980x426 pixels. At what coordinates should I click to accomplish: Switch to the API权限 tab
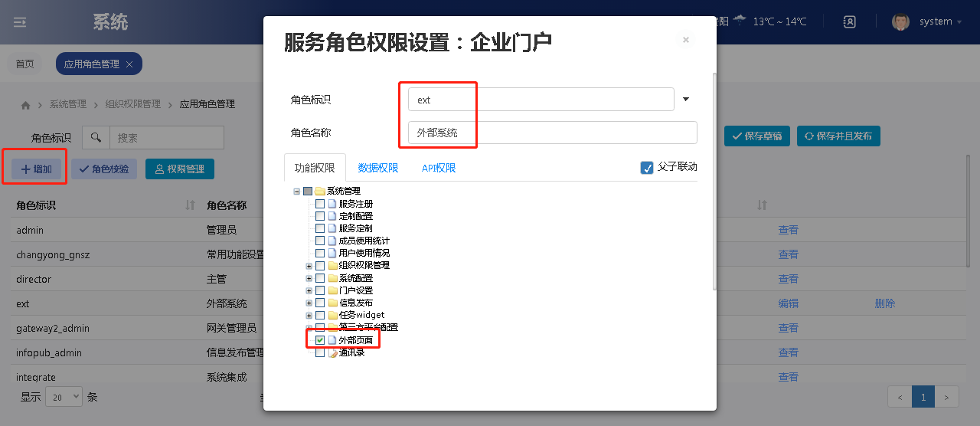tap(439, 168)
